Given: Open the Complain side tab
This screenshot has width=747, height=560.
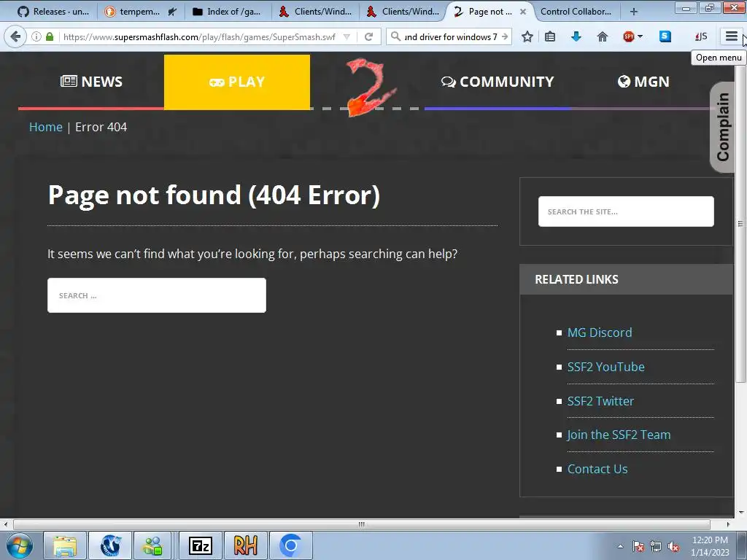Looking at the screenshot, I should 722,127.
